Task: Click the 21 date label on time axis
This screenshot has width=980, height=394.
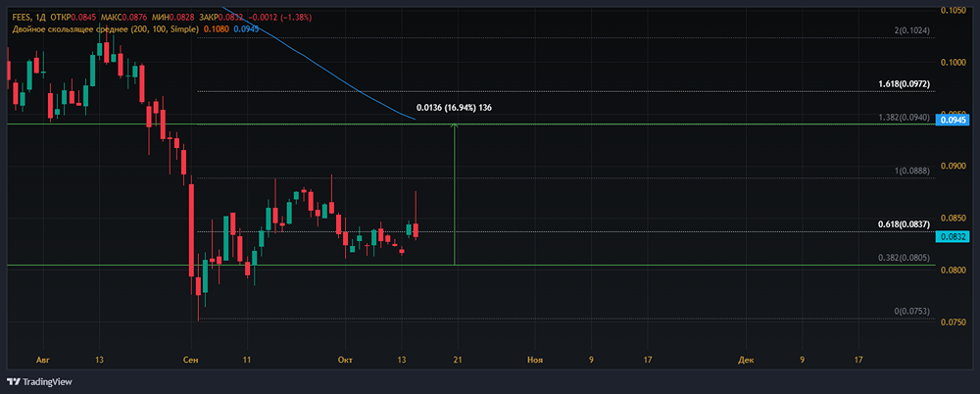Action: [458, 360]
